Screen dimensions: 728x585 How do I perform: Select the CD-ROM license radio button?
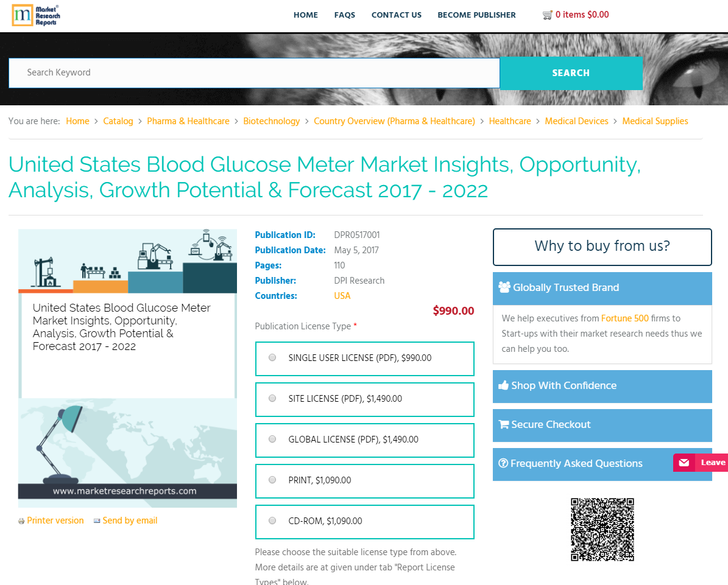point(272,521)
